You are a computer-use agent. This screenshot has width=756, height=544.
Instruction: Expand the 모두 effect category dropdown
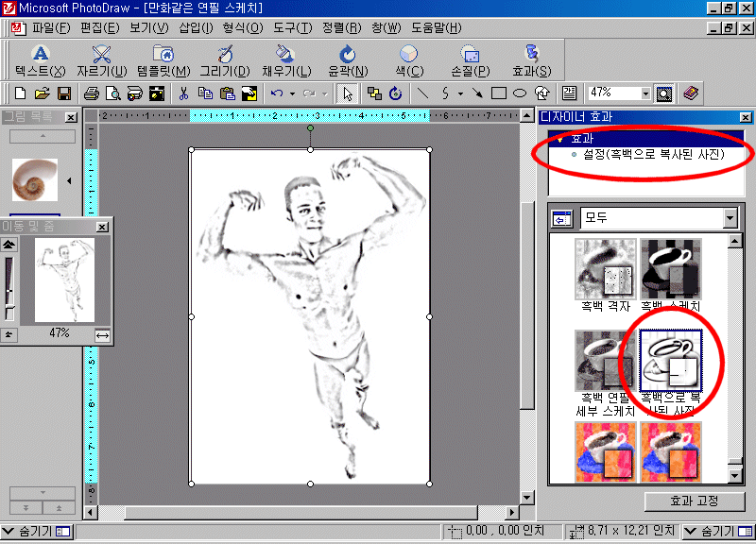pos(729,218)
